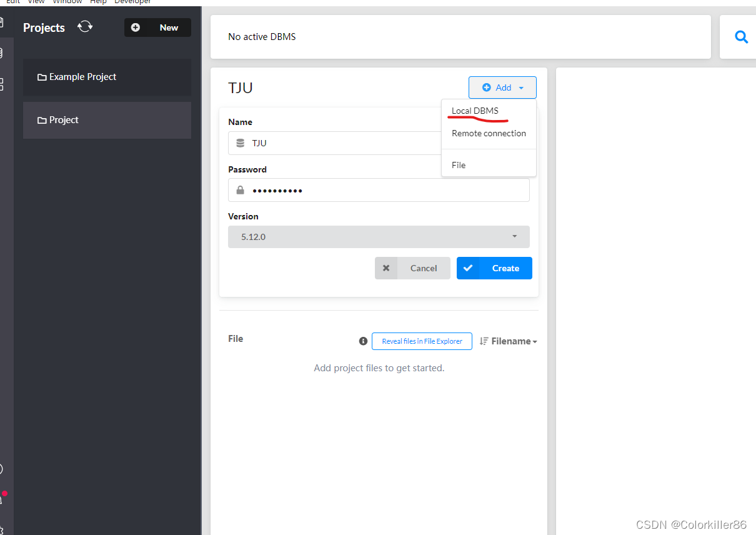
Task: Click the Password input field
Action: (379, 190)
